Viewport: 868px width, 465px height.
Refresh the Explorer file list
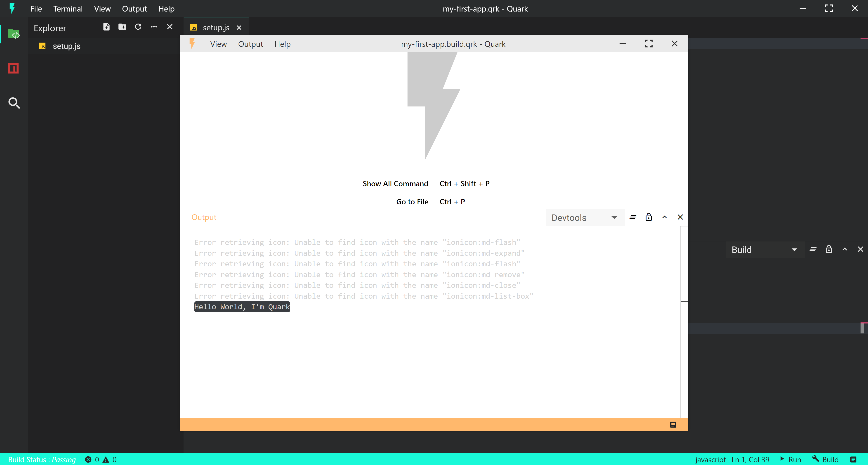[138, 27]
